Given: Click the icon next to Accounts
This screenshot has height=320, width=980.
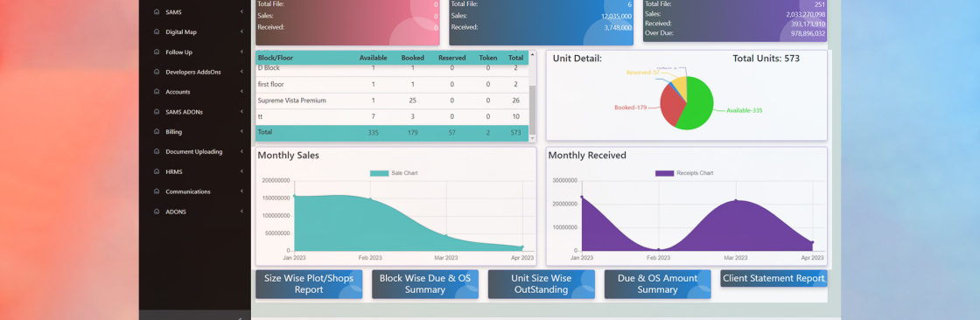Looking at the screenshot, I should point(157,92).
